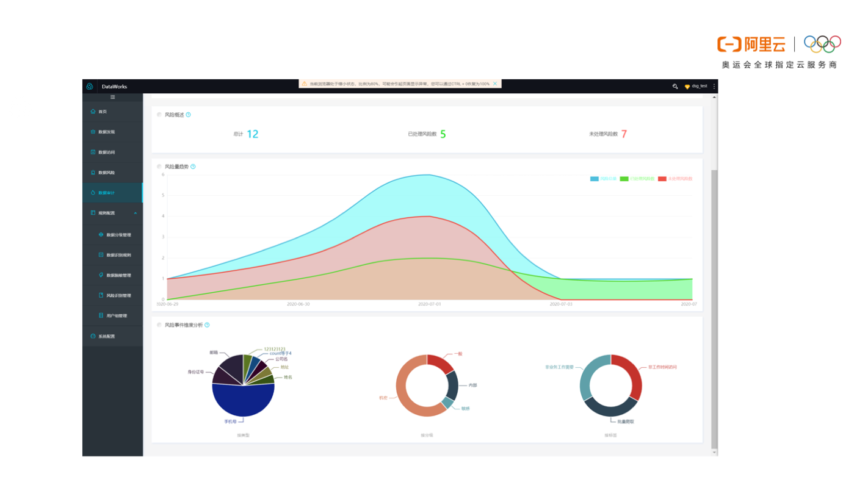Image resolution: width=868 pixels, height=488 pixels.
Task: Click the unprocessed risk value 7
Action: coord(624,134)
